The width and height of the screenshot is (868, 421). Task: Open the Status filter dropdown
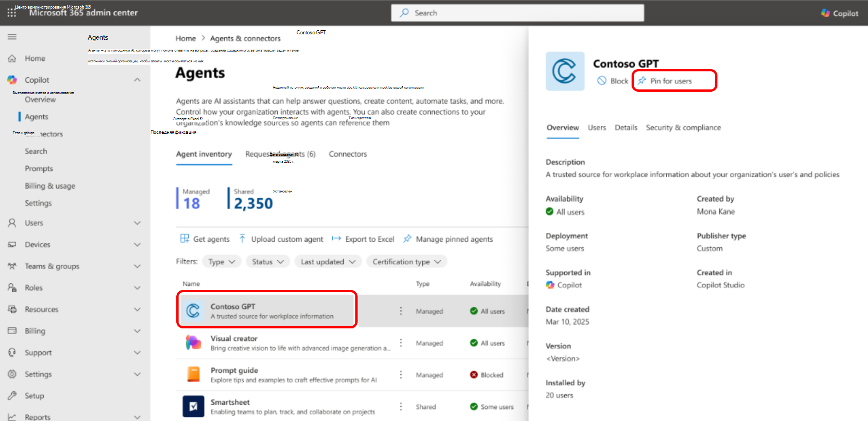click(x=268, y=262)
